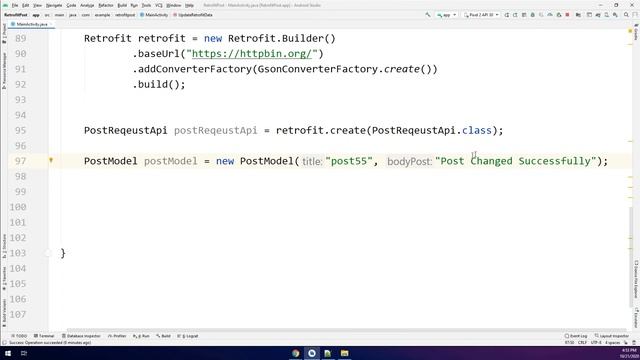Open the Favorites sidebar tab

(4, 278)
